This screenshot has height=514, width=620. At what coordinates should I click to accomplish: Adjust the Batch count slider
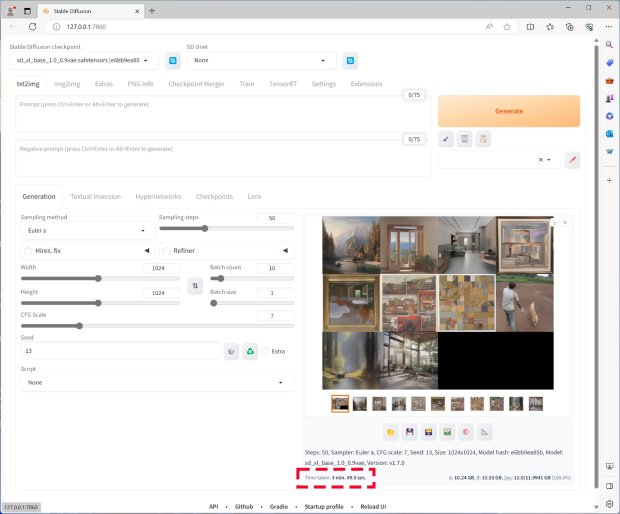pos(252,278)
